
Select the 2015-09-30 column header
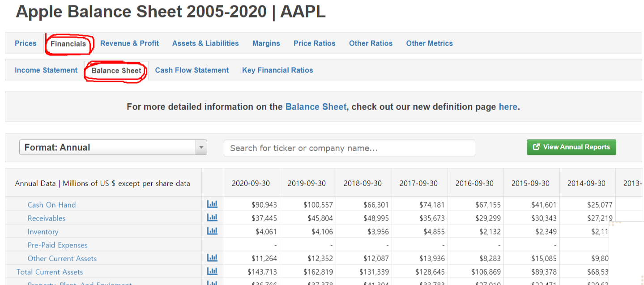(531, 183)
